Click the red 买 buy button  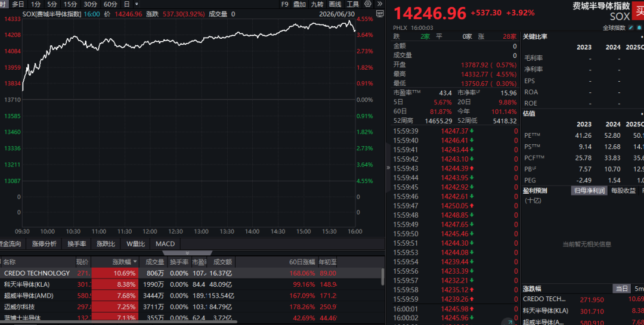pyautogui.click(x=638, y=10)
